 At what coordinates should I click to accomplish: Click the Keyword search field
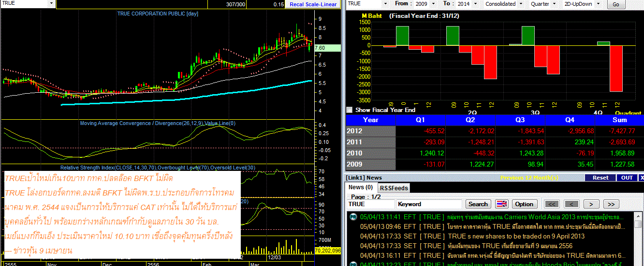[430, 204]
